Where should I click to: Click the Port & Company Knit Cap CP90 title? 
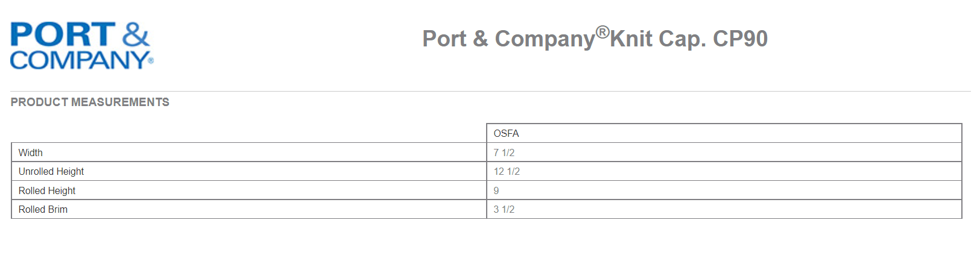pyautogui.click(x=595, y=38)
